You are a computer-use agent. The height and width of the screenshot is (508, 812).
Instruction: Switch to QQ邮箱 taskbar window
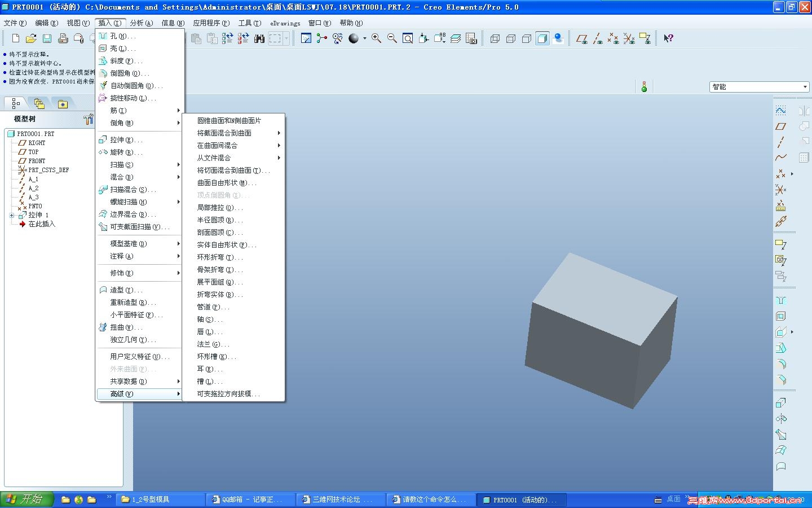pyautogui.click(x=251, y=500)
